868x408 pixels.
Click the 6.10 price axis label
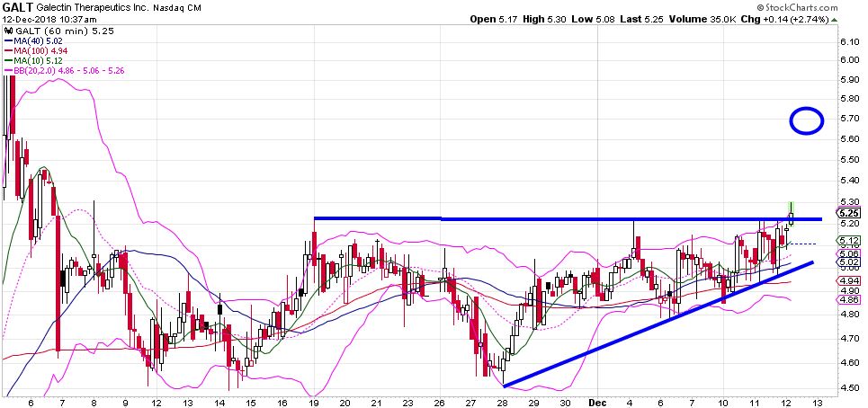850,42
